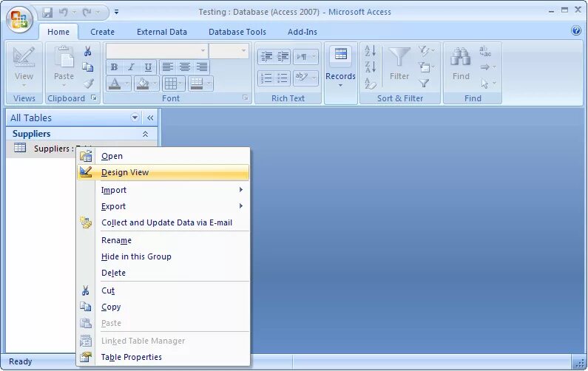
Task: Click the Font Color A swatch
Action: click(115, 84)
